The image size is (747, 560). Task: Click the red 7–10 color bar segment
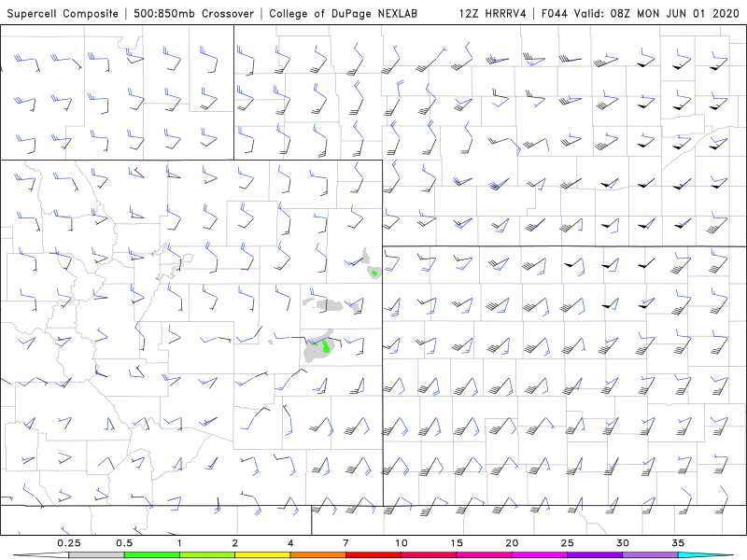pos(373,555)
